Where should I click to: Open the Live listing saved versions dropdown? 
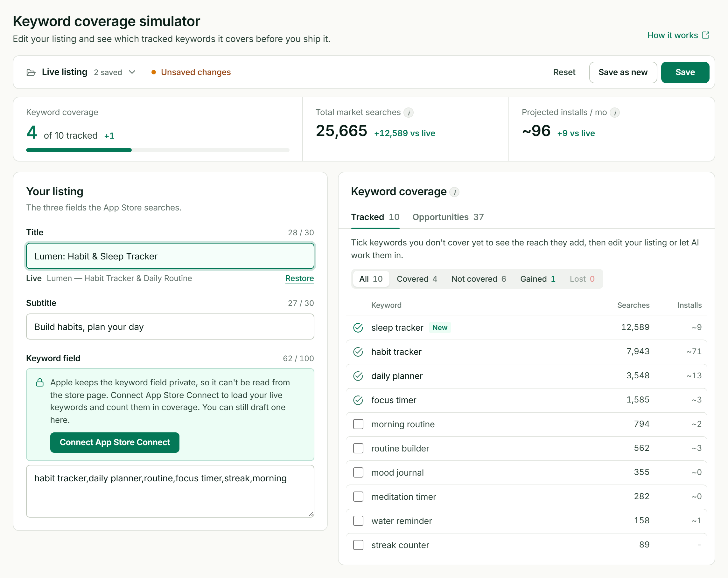click(81, 72)
